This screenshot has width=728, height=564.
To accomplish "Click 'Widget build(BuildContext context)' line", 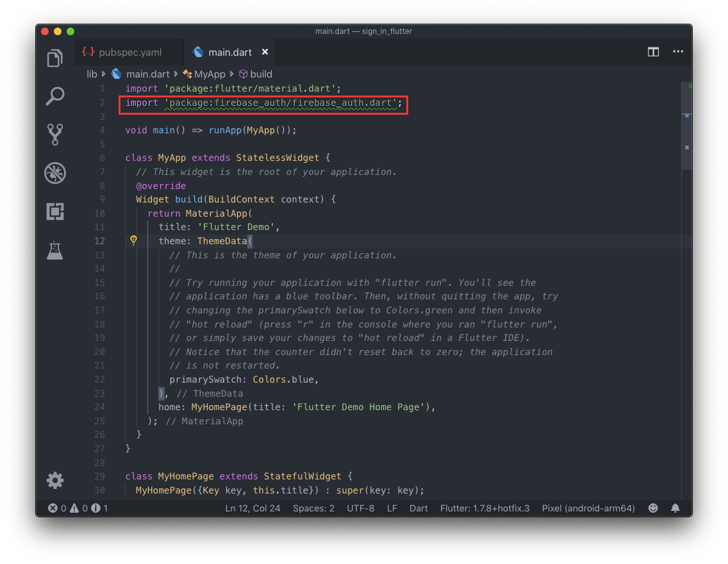I will coord(236,199).
